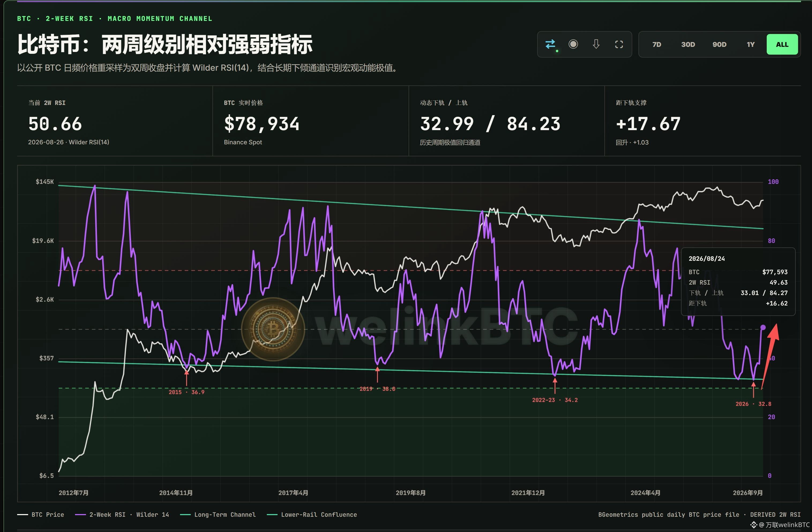Click the '历史周期极值回归通道' caption

pyautogui.click(x=450, y=142)
